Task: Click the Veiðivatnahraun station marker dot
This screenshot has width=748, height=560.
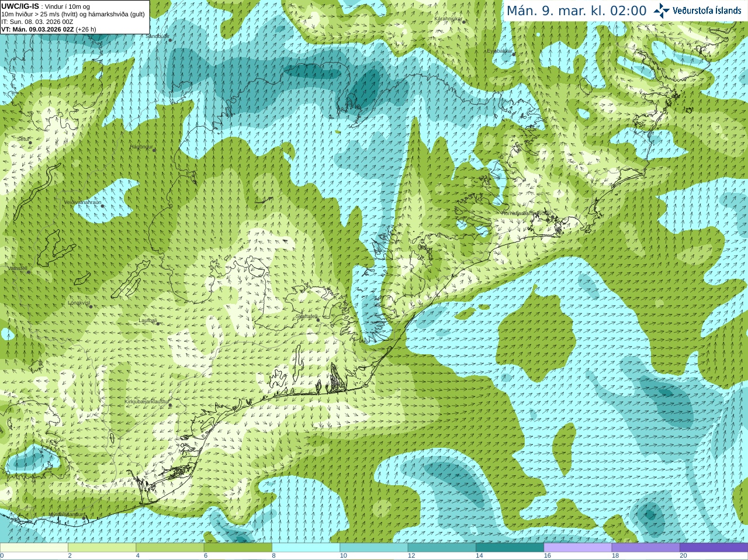Action: [102, 205]
